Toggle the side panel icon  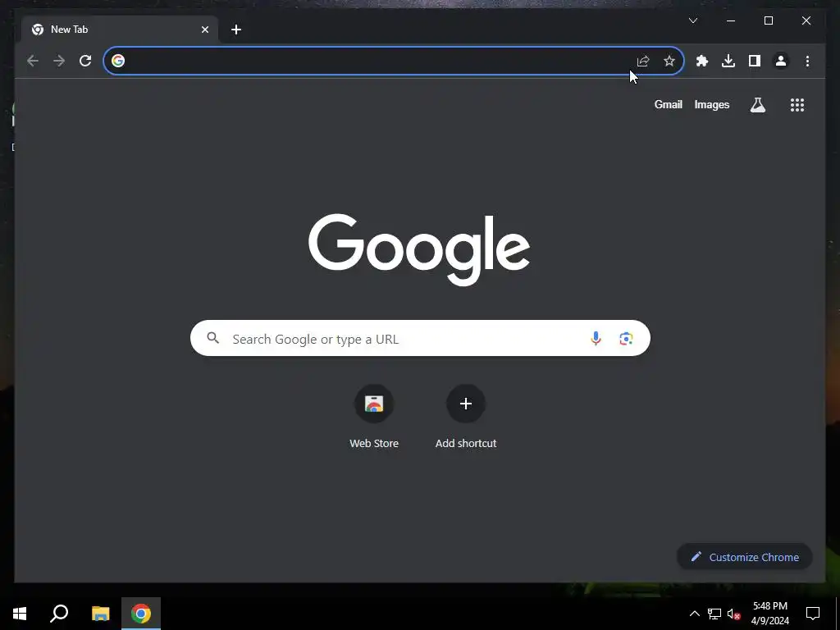[x=755, y=61]
